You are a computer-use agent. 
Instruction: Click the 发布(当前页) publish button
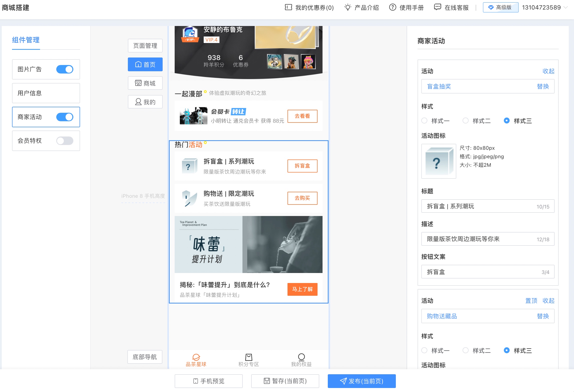pos(362,381)
